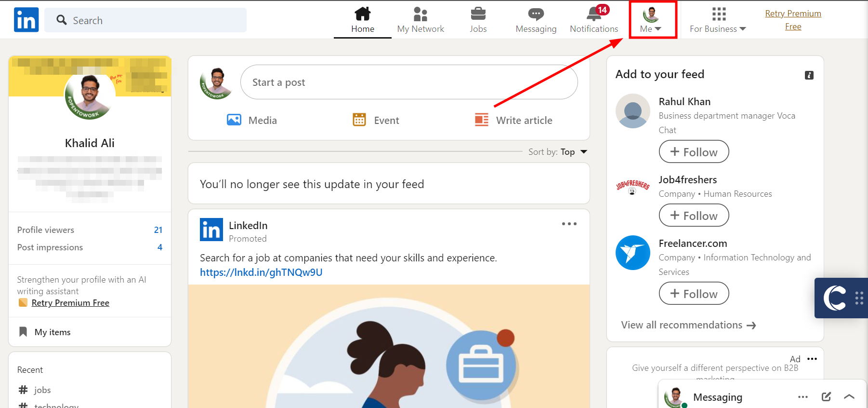Expand the For Business menu
Viewport: 868px width, 408px height.
718,20
